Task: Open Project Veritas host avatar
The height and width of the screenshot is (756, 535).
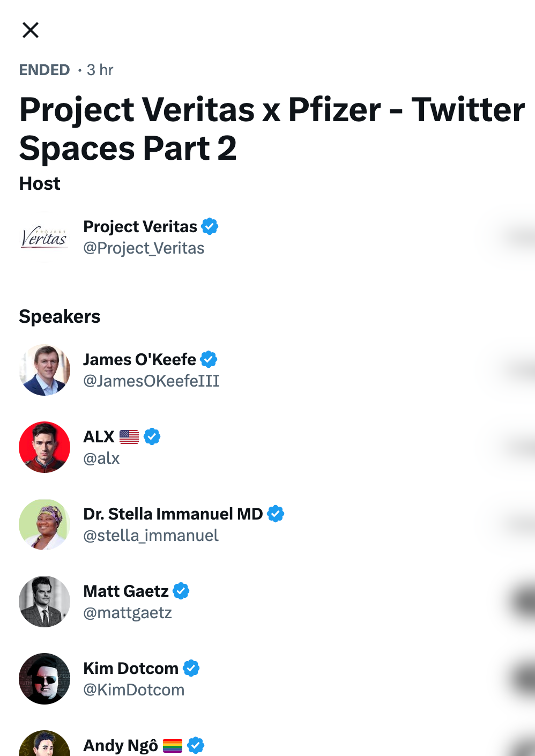Action: [x=44, y=238]
